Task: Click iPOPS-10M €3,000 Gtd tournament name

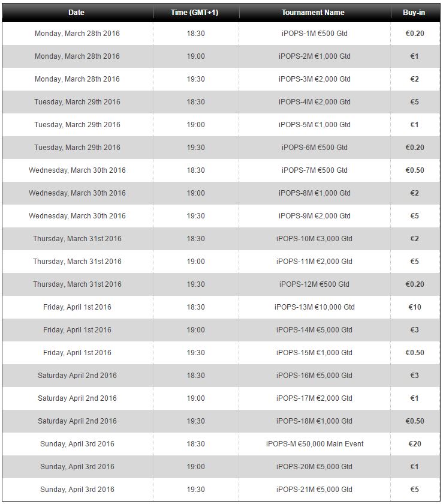Action: (x=315, y=239)
